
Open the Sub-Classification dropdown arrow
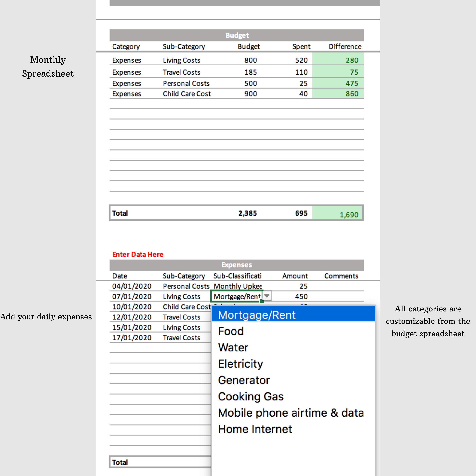[x=267, y=296]
